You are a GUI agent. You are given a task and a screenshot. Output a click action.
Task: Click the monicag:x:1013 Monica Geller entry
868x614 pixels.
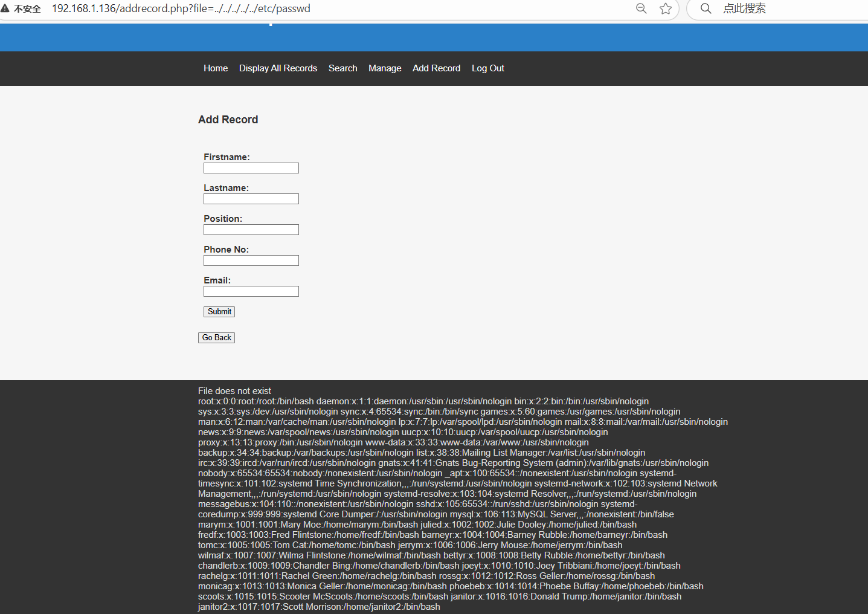[x=323, y=586]
